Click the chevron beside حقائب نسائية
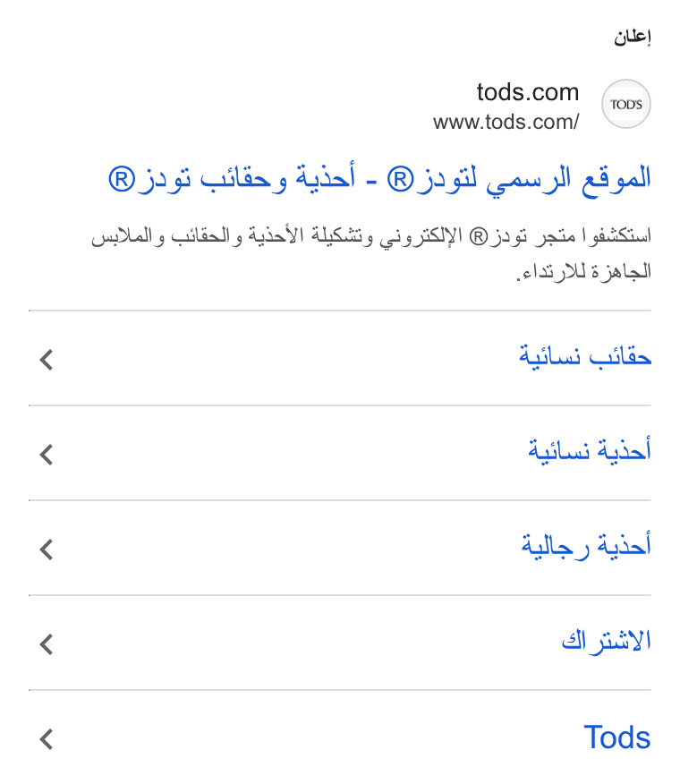The width and height of the screenshot is (680, 784). 47,360
